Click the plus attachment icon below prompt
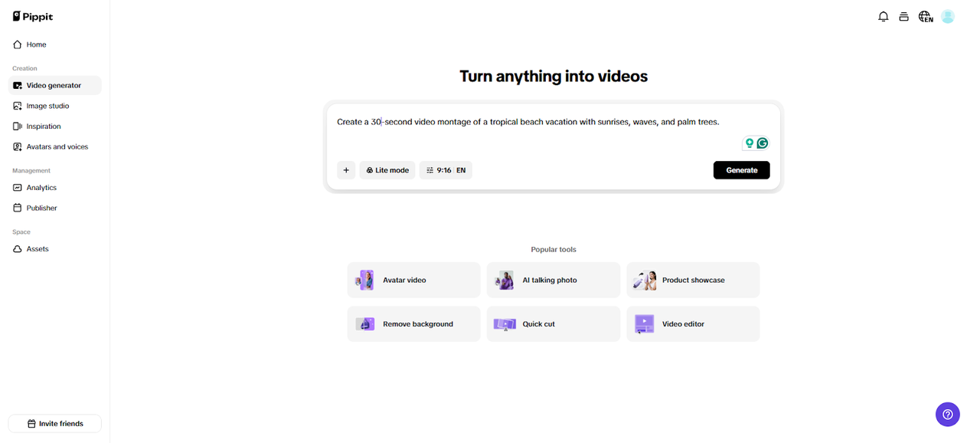 (346, 169)
